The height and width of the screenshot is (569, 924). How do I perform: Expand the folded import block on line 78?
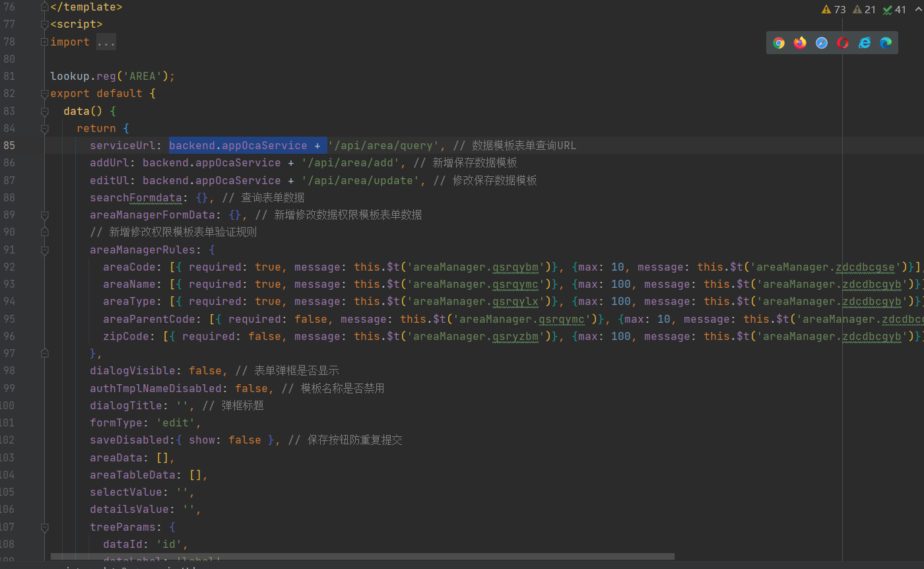44,42
